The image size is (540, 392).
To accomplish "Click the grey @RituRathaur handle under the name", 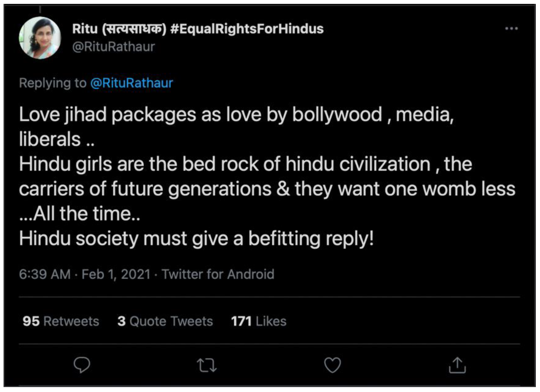I will (x=114, y=47).
